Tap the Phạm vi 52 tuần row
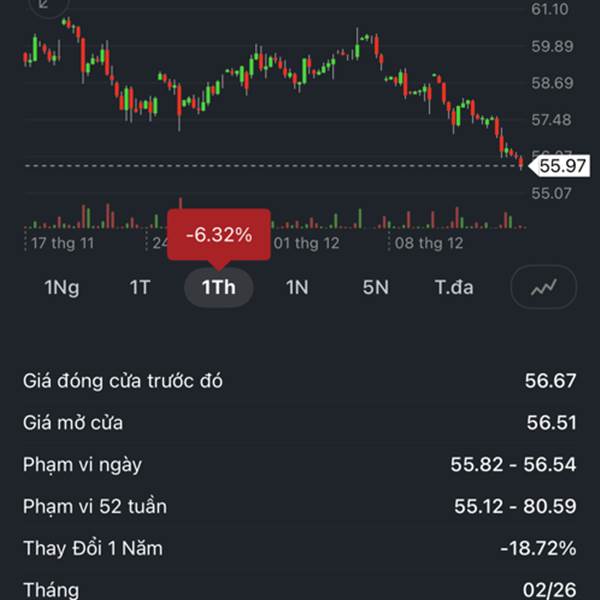 300,506
